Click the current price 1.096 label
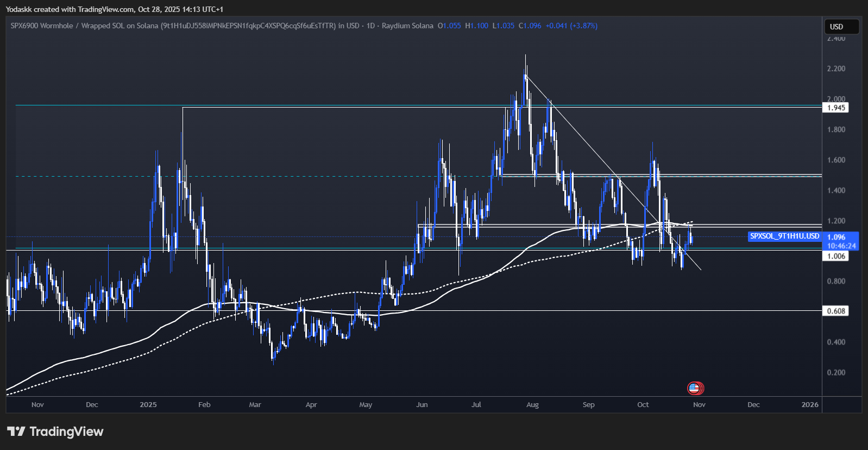The height and width of the screenshot is (450, 868). point(836,237)
